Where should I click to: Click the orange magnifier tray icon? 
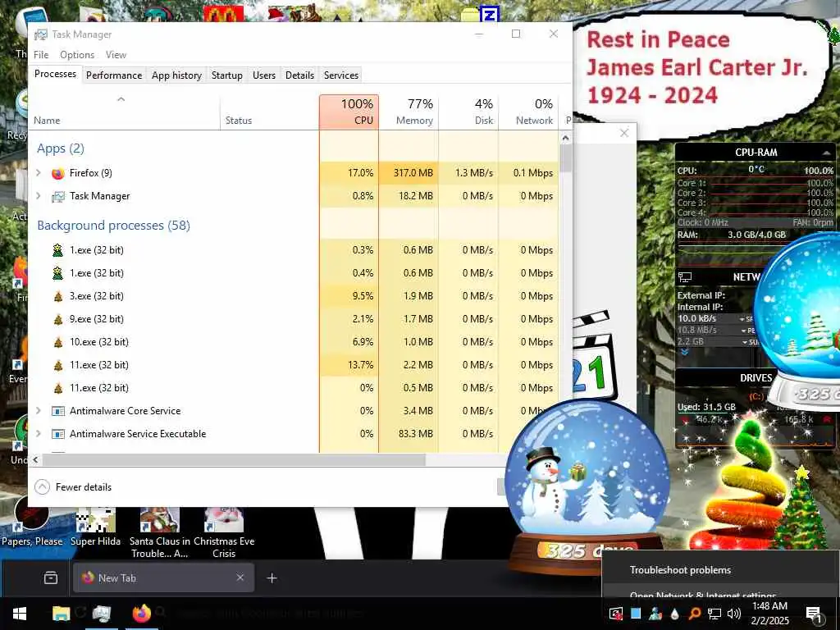694,614
